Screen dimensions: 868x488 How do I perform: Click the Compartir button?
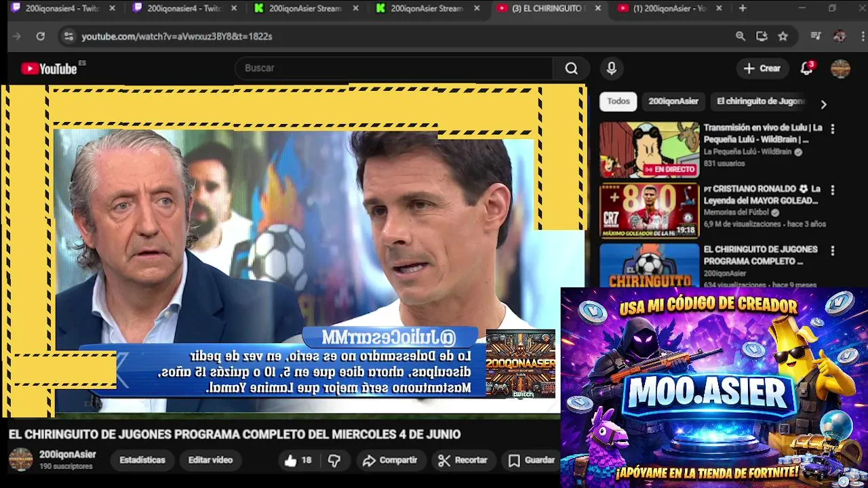point(390,460)
